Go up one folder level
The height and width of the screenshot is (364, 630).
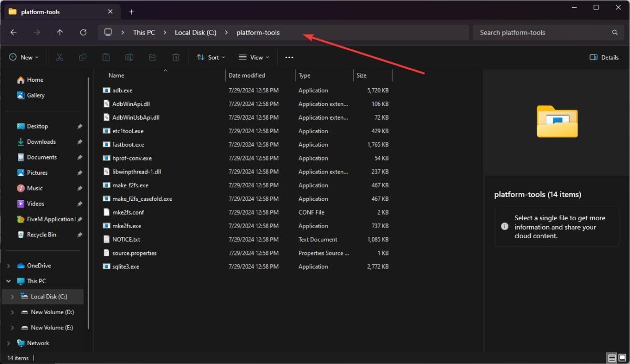pos(60,33)
